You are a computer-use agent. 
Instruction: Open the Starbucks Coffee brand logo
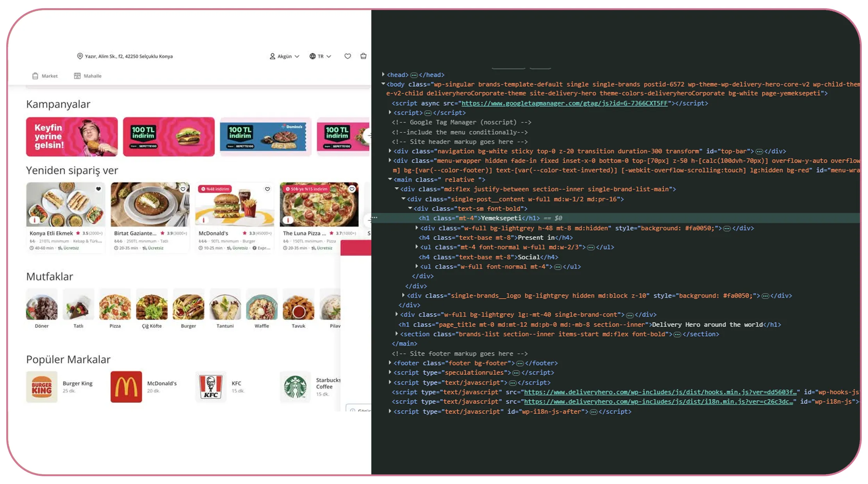tap(295, 387)
